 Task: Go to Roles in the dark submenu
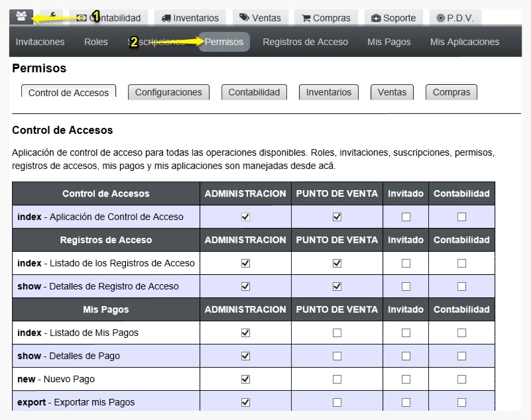click(x=96, y=42)
